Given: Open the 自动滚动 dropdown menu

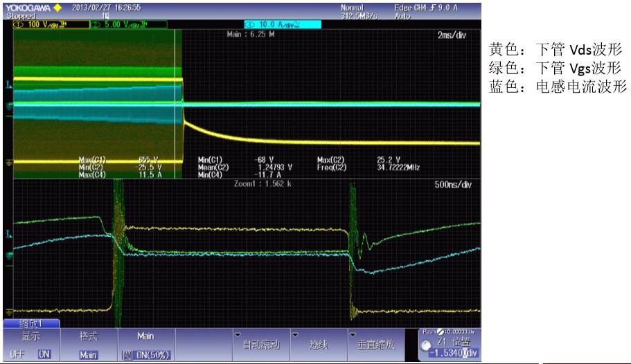Looking at the screenshot, I should [x=260, y=345].
